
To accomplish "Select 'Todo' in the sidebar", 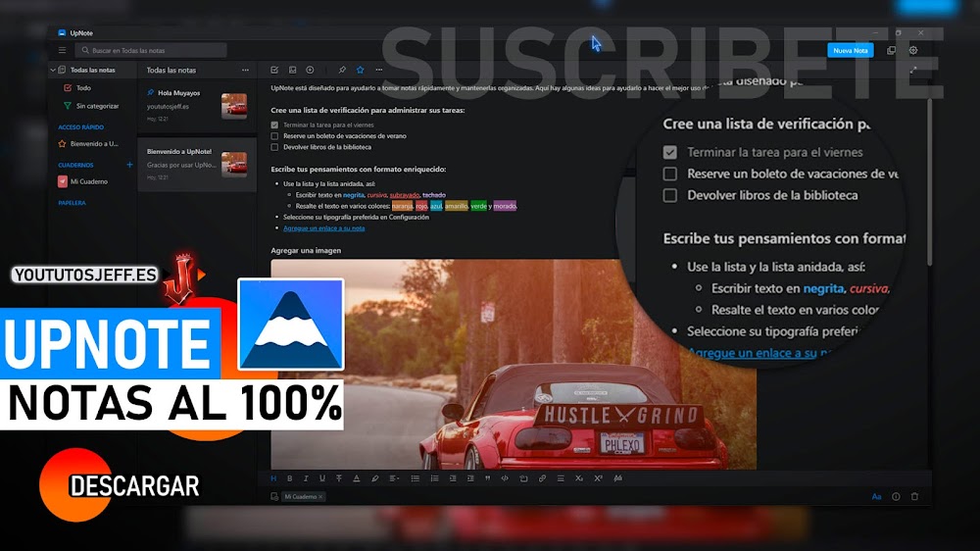I will (83, 88).
